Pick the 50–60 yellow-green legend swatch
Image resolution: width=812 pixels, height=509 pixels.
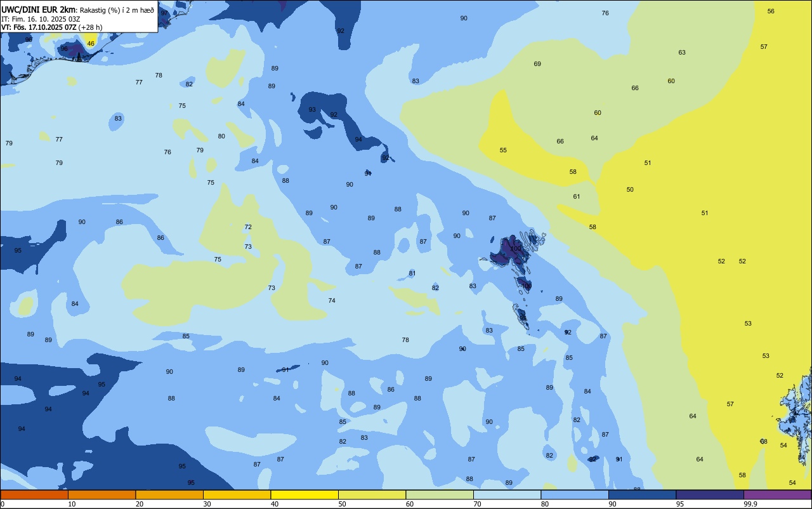tap(372, 494)
